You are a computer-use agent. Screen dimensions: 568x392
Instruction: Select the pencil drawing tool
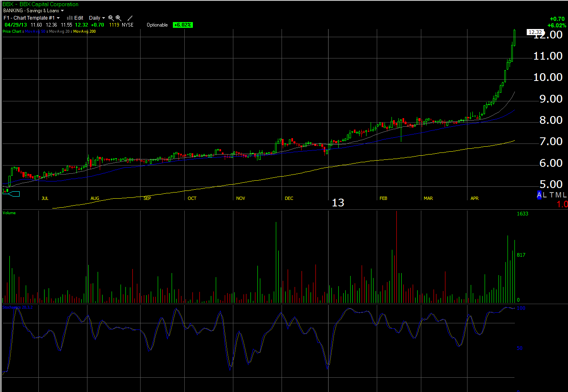click(130, 18)
